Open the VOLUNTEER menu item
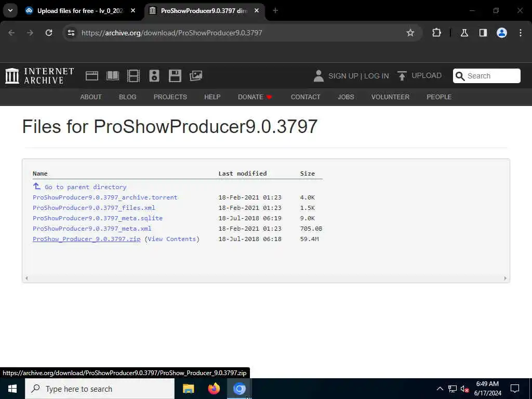The height and width of the screenshot is (399, 532). pyautogui.click(x=390, y=97)
